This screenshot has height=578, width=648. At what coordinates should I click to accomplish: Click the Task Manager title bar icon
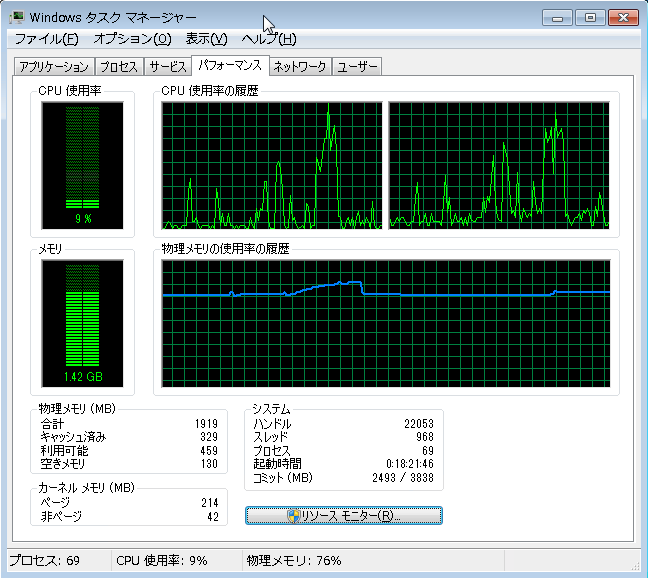tap(17, 17)
